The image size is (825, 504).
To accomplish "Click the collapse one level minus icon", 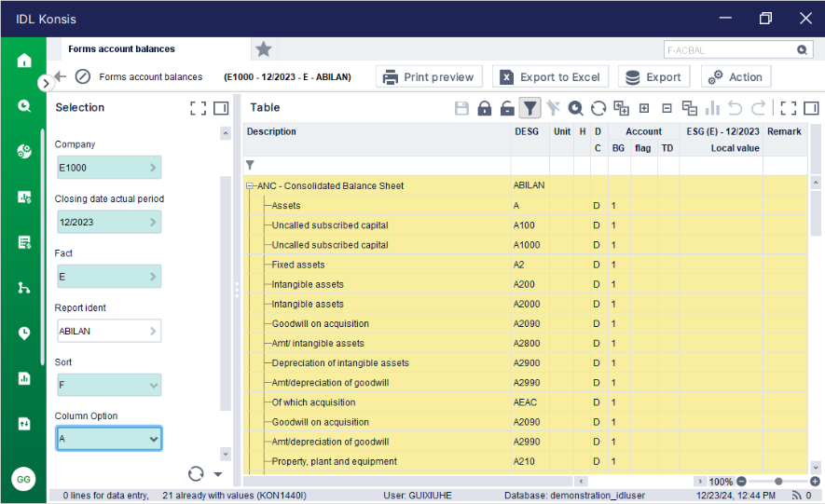I will click(x=667, y=108).
